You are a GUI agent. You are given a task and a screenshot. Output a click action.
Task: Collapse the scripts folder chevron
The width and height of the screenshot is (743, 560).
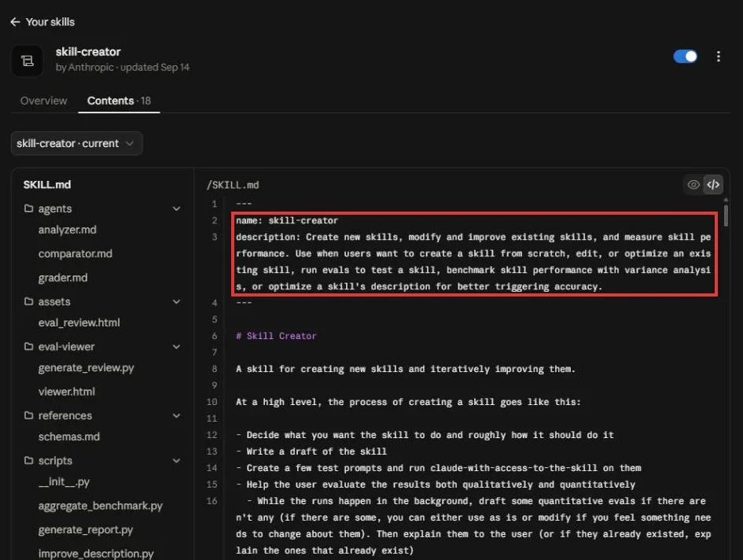pos(176,460)
